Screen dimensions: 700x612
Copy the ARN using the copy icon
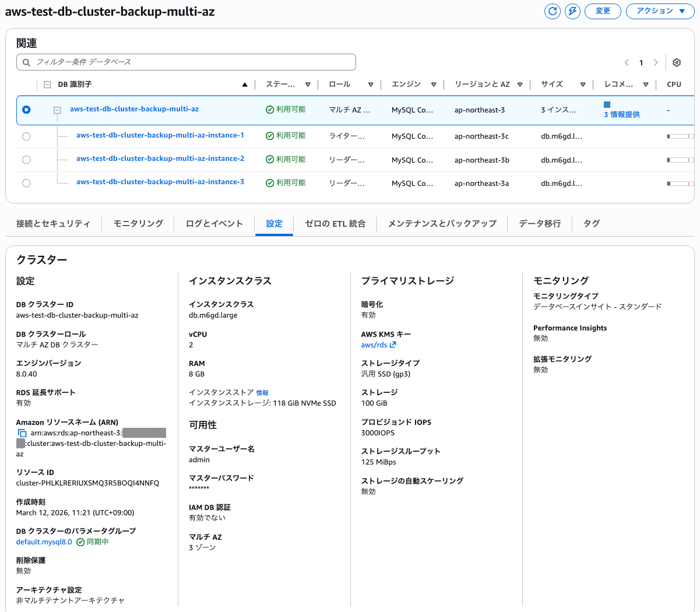click(22, 433)
